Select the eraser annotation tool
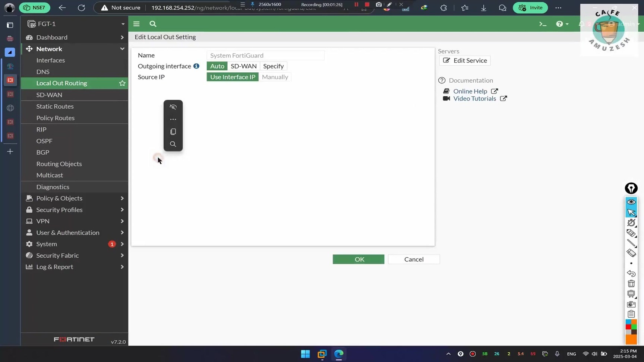Image resolution: width=644 pixels, height=362 pixels. tap(631, 253)
